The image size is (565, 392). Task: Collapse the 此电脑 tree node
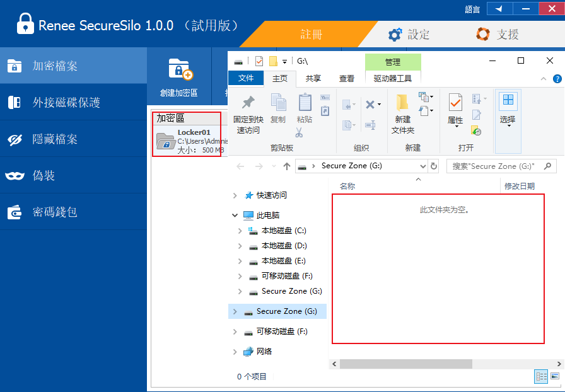click(235, 216)
